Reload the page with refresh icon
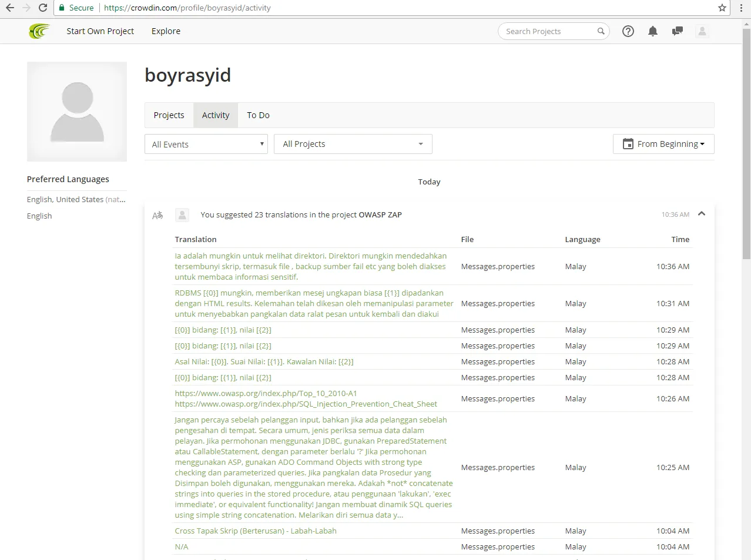The width and height of the screenshot is (751, 560). 43,8
